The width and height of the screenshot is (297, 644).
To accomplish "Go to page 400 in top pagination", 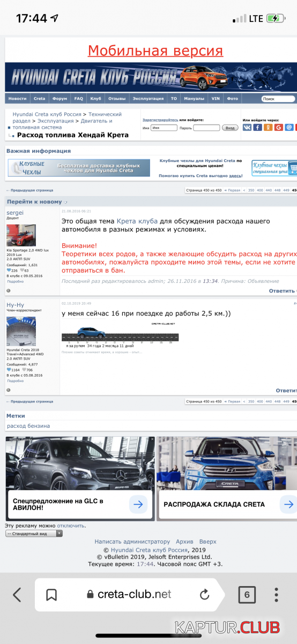I will [259, 190].
